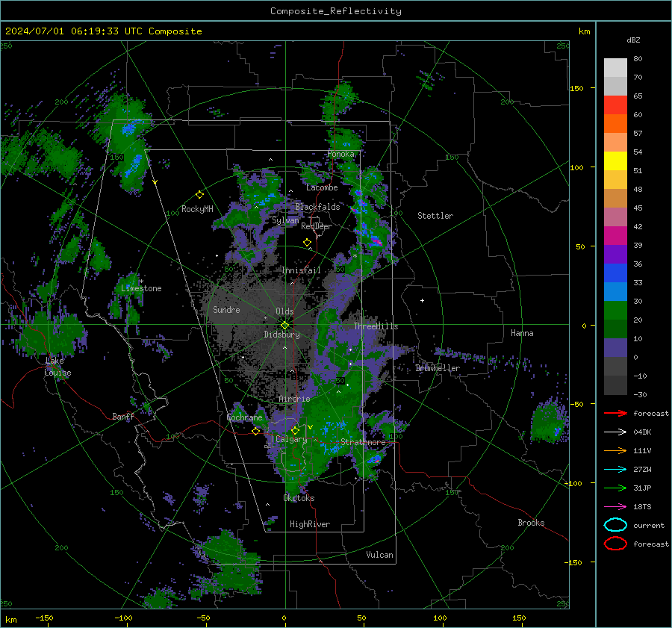The height and width of the screenshot is (628, 672).
Task: Click yellow diamond marker near RedDeer
Action: (307, 243)
